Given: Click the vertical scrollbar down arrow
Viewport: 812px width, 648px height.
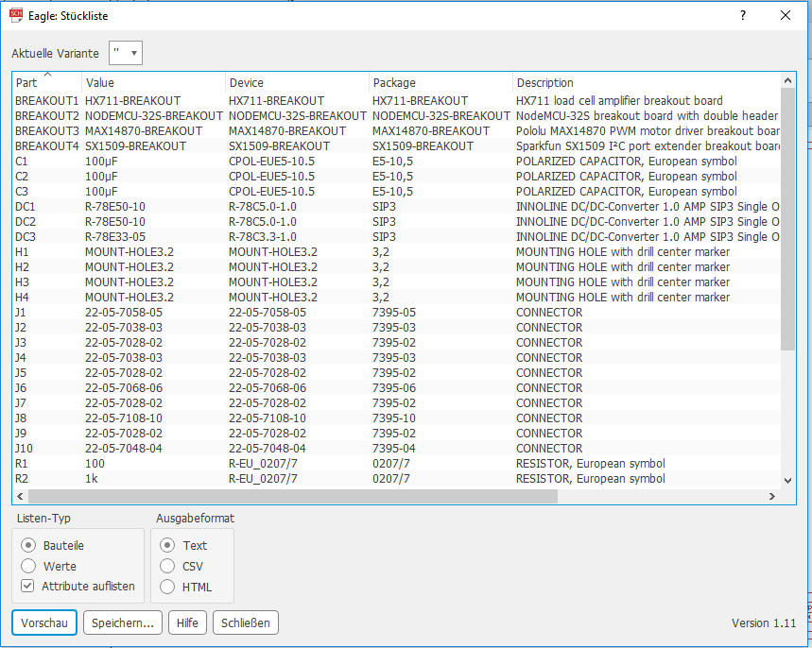Looking at the screenshot, I should tap(787, 481).
